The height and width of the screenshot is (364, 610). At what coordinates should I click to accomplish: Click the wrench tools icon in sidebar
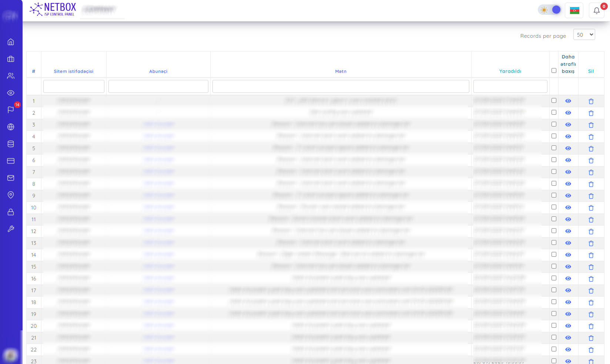11,229
